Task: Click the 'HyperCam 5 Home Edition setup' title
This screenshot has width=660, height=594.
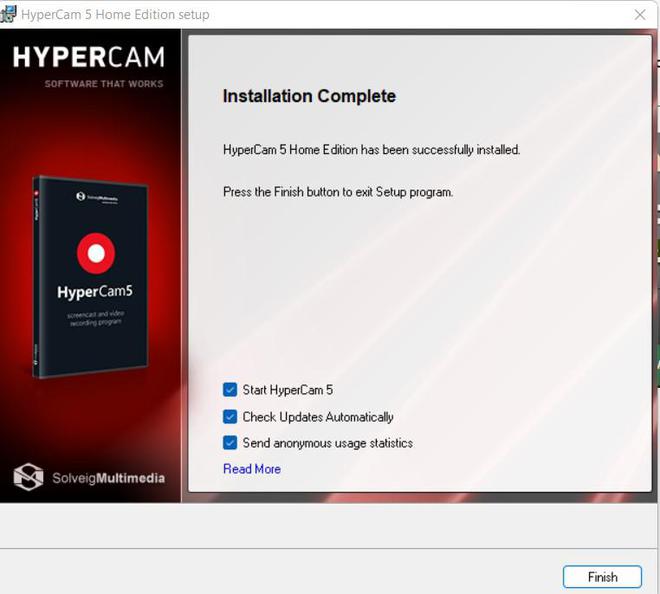Action: point(115,15)
